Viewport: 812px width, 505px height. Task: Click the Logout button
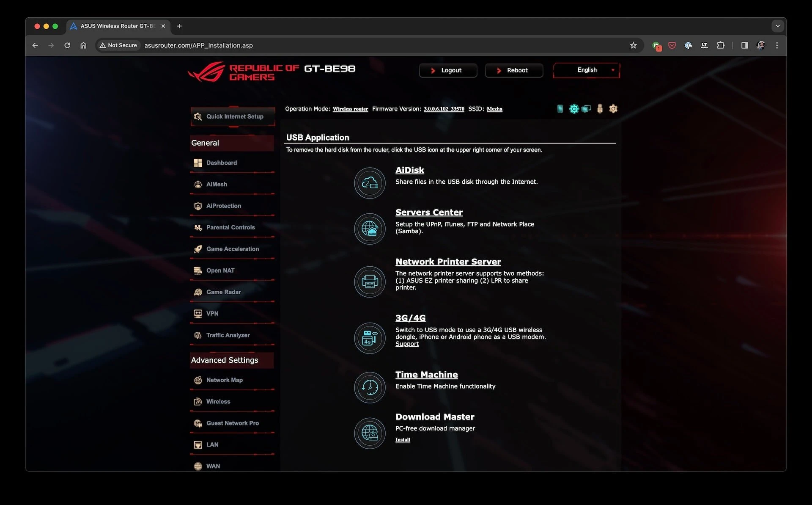(x=448, y=70)
